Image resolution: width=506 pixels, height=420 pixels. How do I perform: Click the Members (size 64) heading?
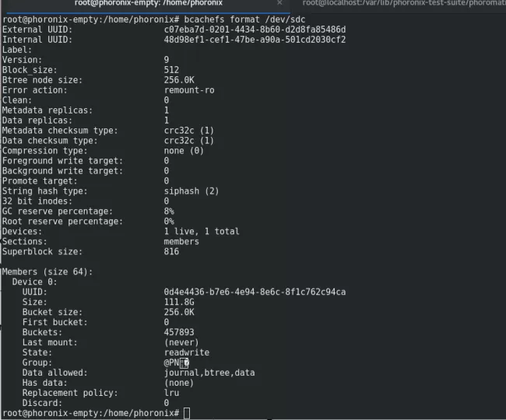pos(47,271)
